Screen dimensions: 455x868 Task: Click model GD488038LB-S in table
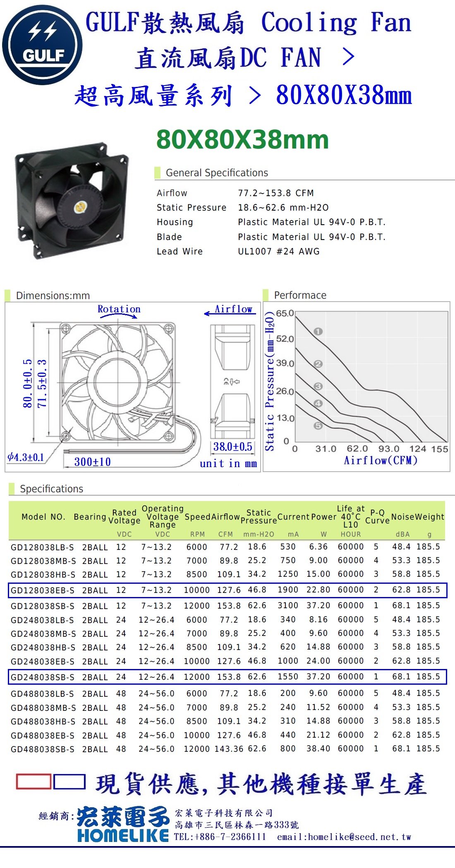click(42, 693)
